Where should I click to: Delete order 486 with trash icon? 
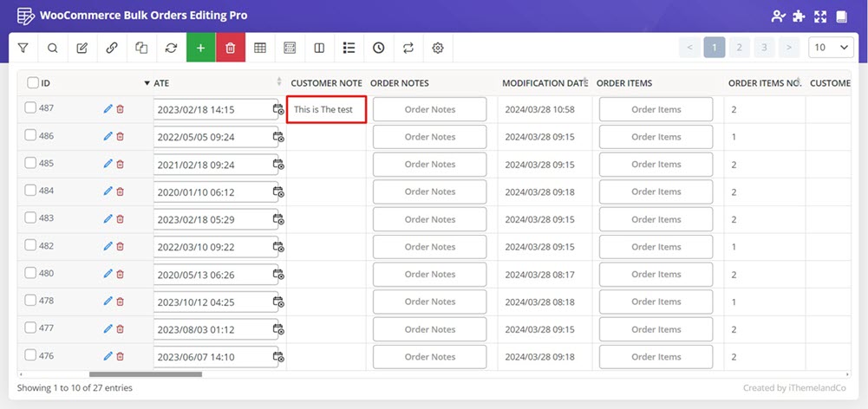(x=121, y=136)
